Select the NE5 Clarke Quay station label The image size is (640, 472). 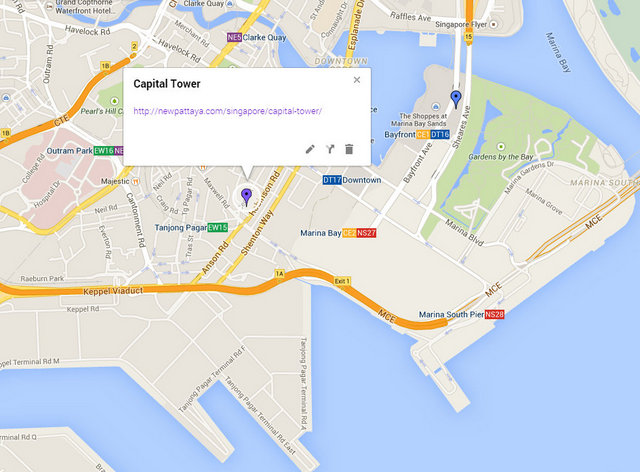[257, 38]
